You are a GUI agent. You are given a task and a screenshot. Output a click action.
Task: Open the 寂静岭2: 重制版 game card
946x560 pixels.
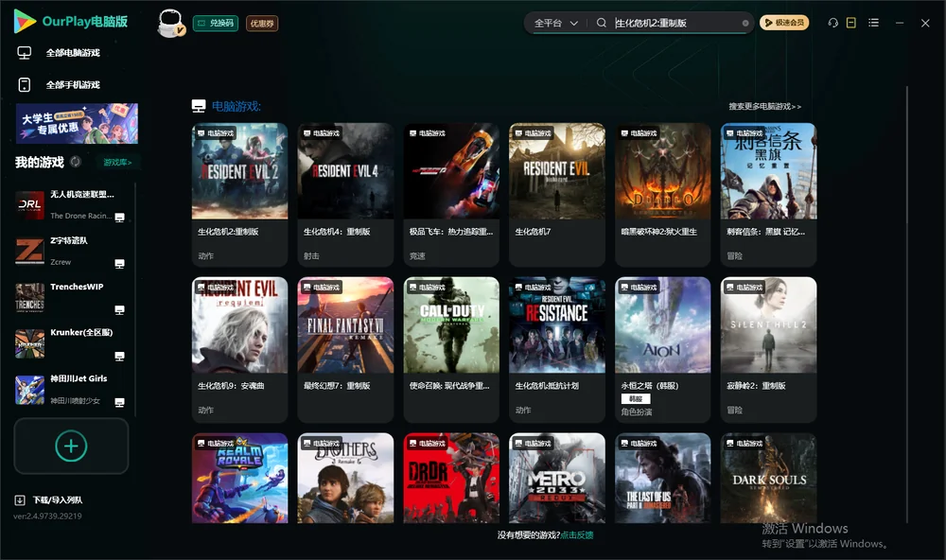(768, 349)
